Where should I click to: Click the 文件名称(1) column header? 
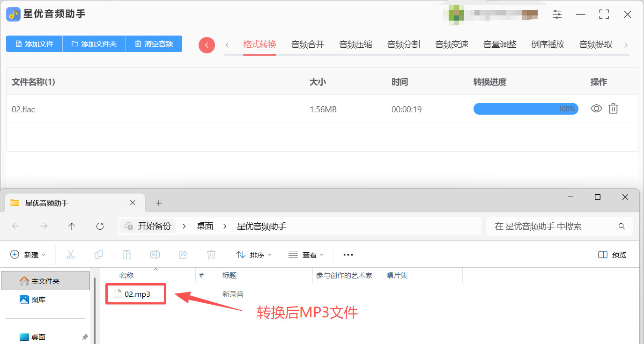point(33,82)
